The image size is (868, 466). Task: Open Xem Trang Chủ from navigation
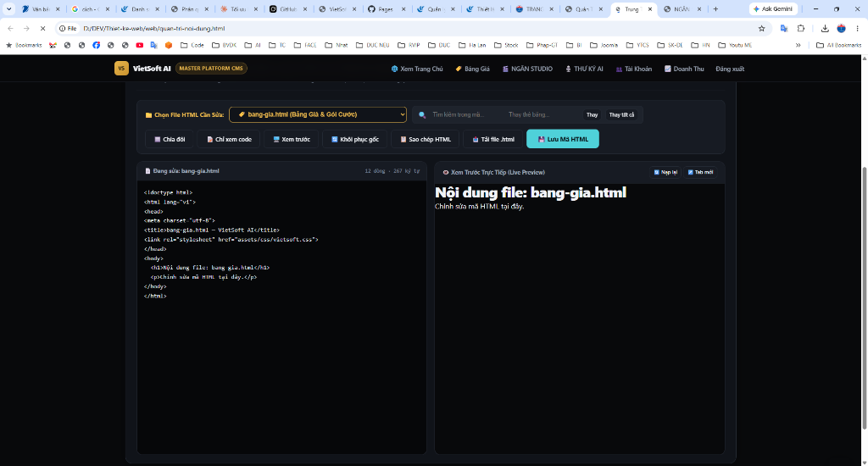(417, 69)
